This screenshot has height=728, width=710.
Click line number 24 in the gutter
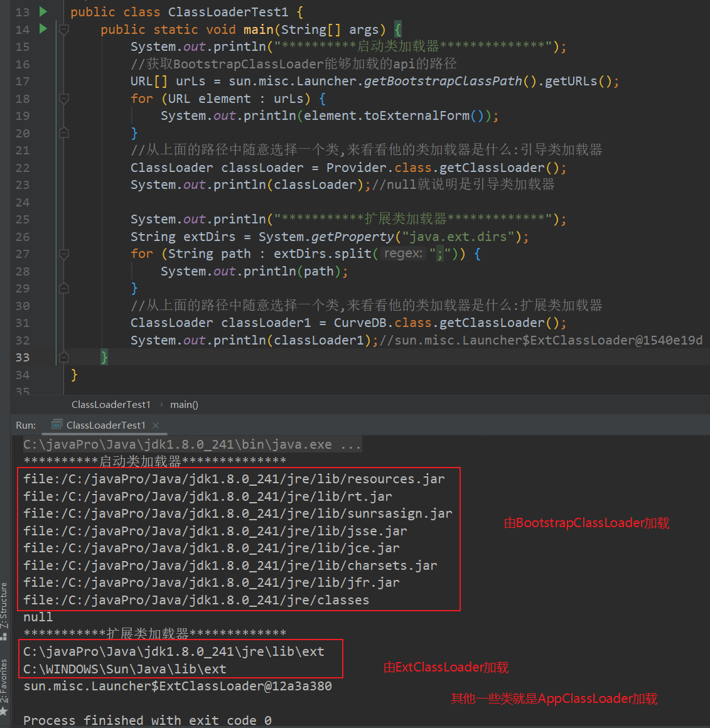(23, 203)
